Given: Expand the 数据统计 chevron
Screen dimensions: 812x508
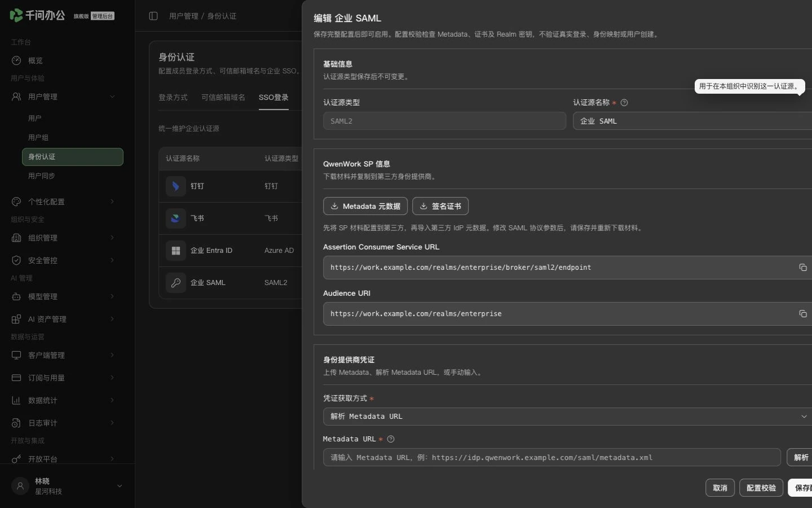Looking at the screenshot, I should pyautogui.click(x=112, y=400).
